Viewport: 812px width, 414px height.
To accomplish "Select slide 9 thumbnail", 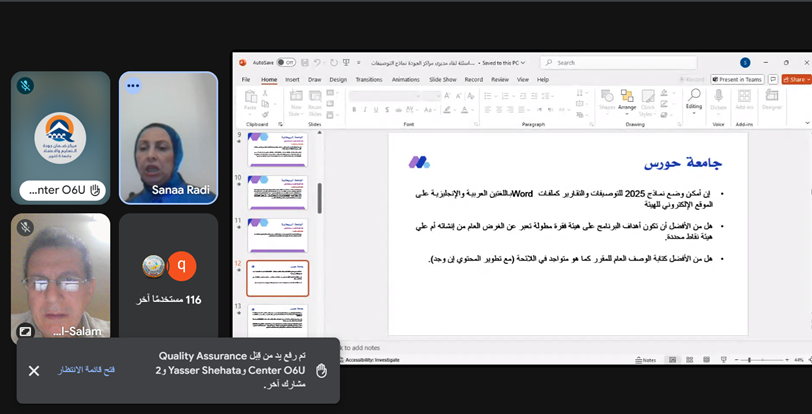I will [x=278, y=149].
